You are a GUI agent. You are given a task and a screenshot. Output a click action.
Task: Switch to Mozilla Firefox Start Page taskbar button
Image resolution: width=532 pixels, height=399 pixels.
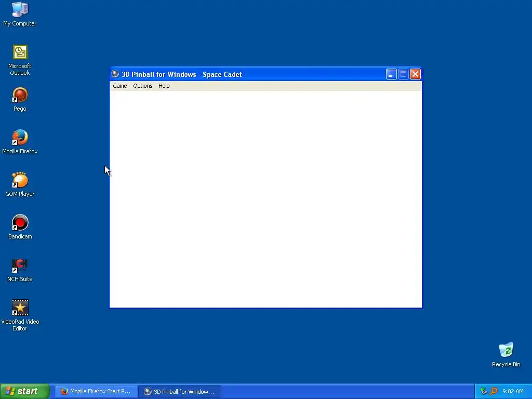pos(96,392)
